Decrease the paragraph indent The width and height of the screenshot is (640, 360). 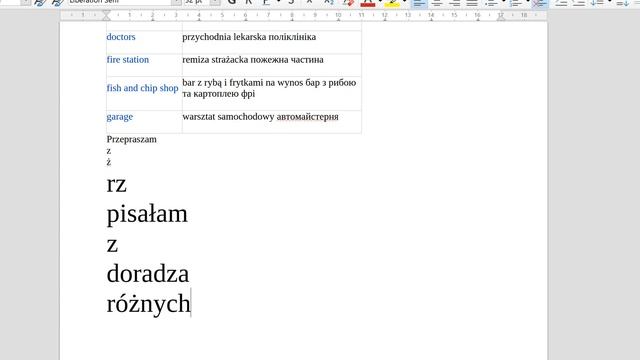click(579, 3)
